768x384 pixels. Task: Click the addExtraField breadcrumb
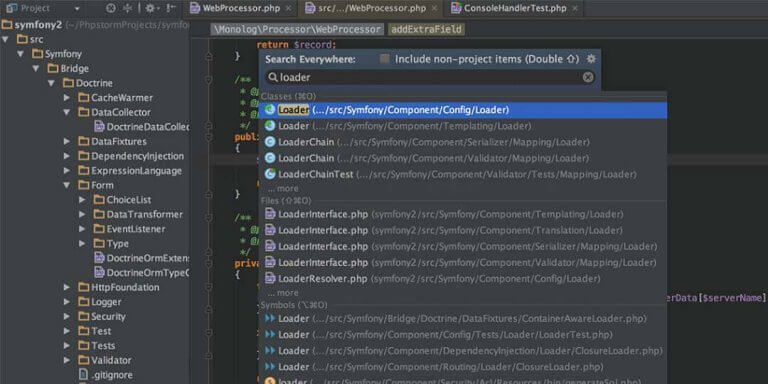(x=426, y=29)
